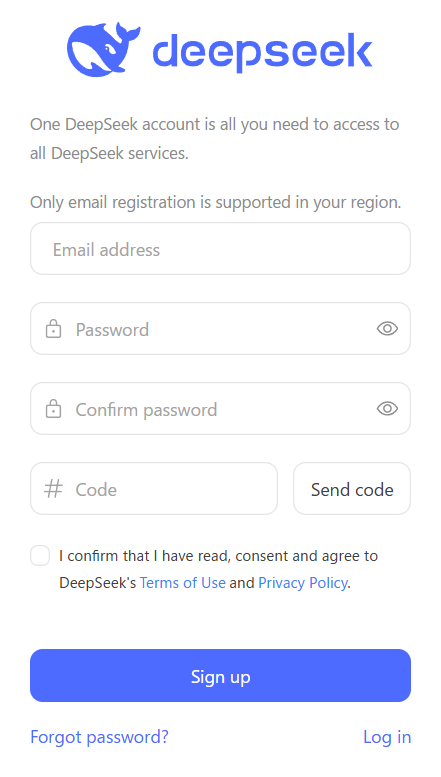This screenshot has width=441, height=777.
Task: Reveal the Confirm password field via eye icon
Action: (x=387, y=408)
